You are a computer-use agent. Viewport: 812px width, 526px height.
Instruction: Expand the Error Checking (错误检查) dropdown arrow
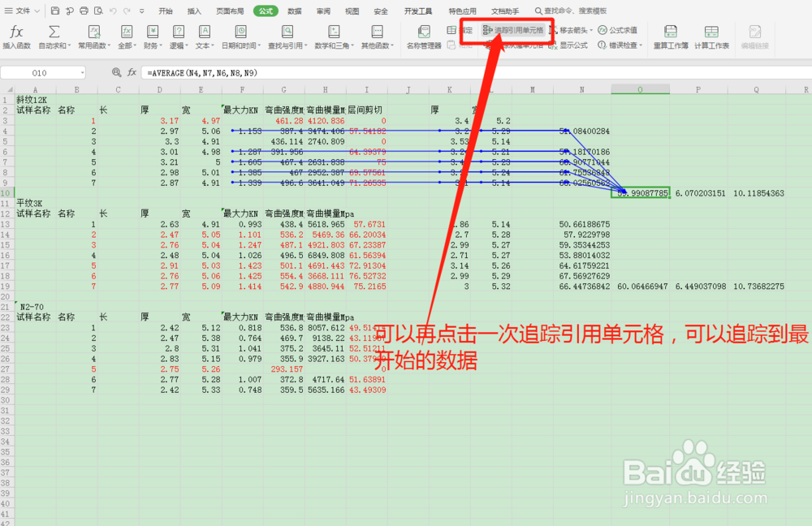tap(641, 45)
